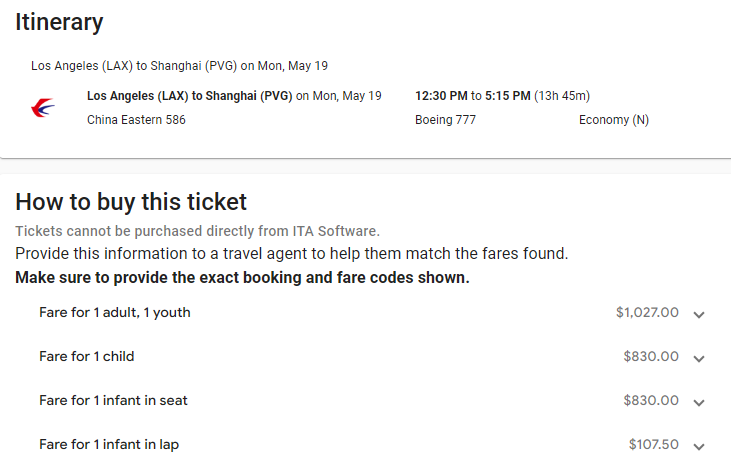Click the China Eastern 586 flight number

(136, 120)
